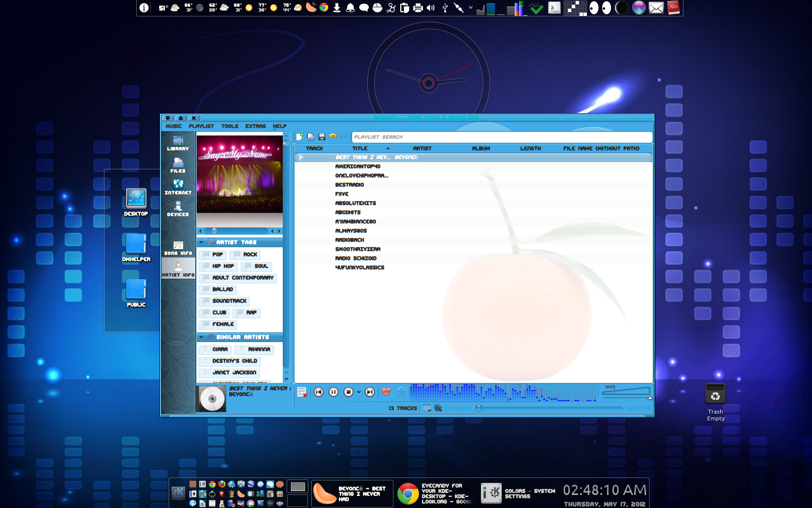Screen dimensions: 812x508
Task: Click the Playlist Search field
Action: pos(502,137)
